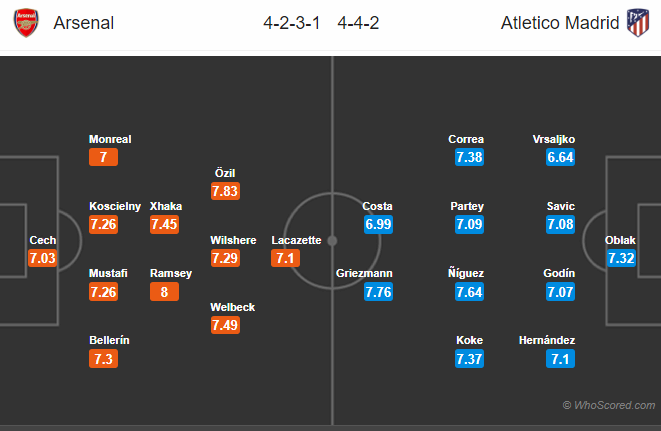Click Monreal's rating badge showing 7
This screenshot has height=431, width=661.
[x=103, y=157]
